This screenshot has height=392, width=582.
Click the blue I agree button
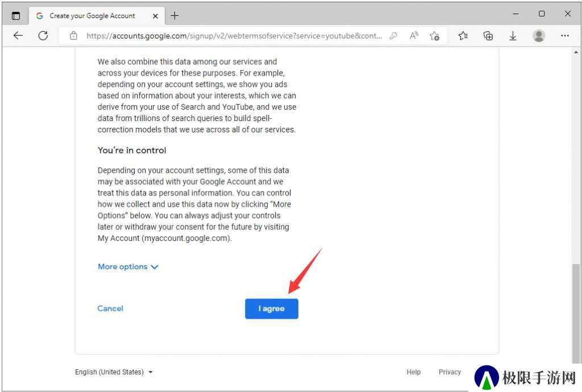(x=271, y=308)
